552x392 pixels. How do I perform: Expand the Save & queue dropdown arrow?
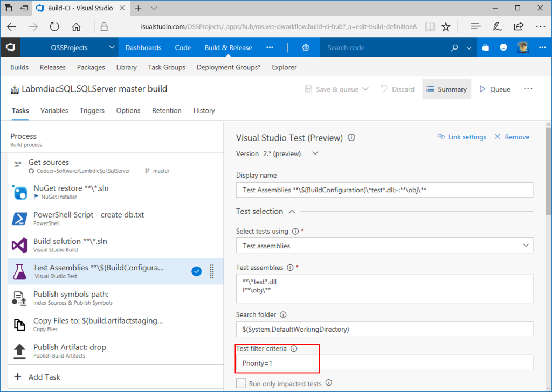[365, 89]
